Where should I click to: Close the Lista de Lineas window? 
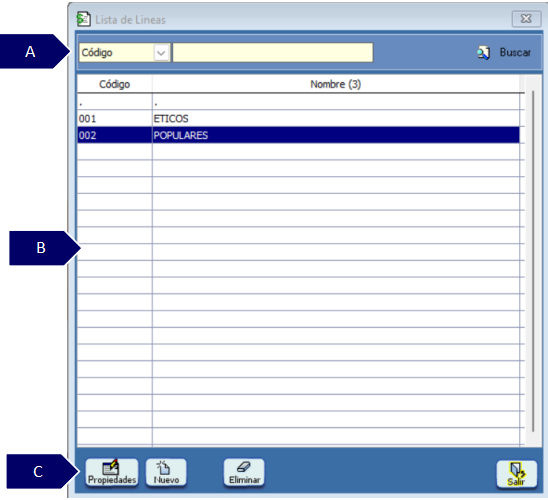tap(526, 19)
